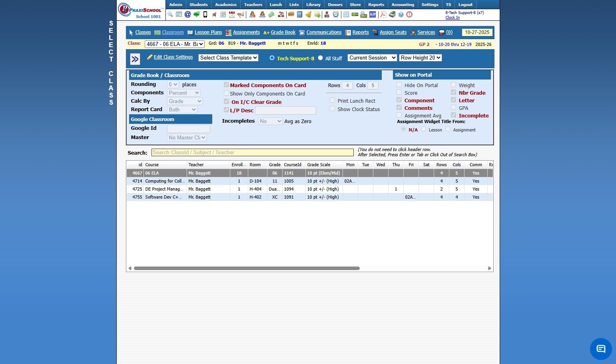Enable the Show Clock Status checkbox
The height and width of the screenshot is (364, 616).
click(332, 109)
